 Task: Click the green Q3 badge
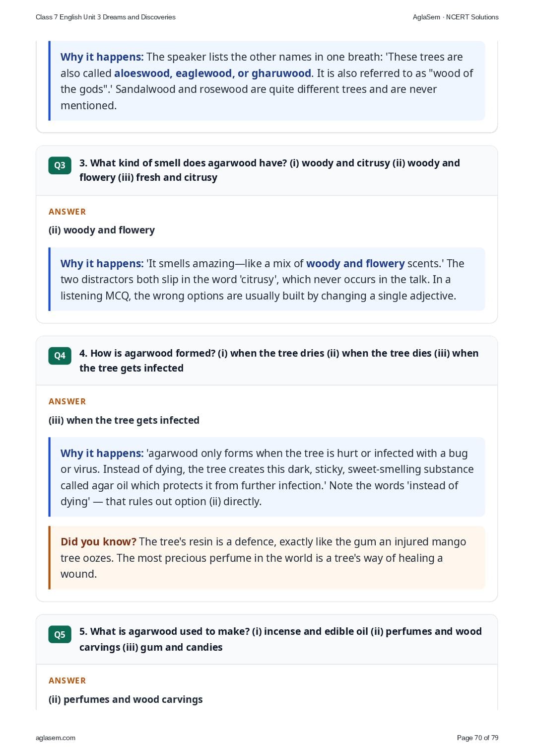tap(60, 165)
